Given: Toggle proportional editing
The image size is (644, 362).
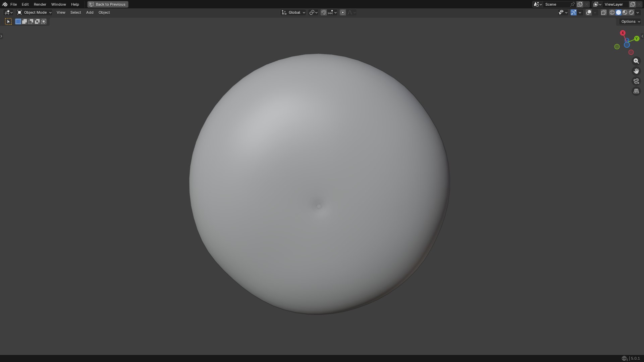Looking at the screenshot, I should coord(342,12).
